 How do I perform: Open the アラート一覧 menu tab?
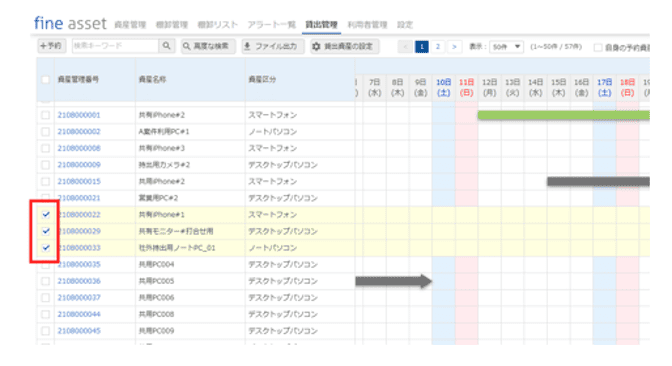271,25
